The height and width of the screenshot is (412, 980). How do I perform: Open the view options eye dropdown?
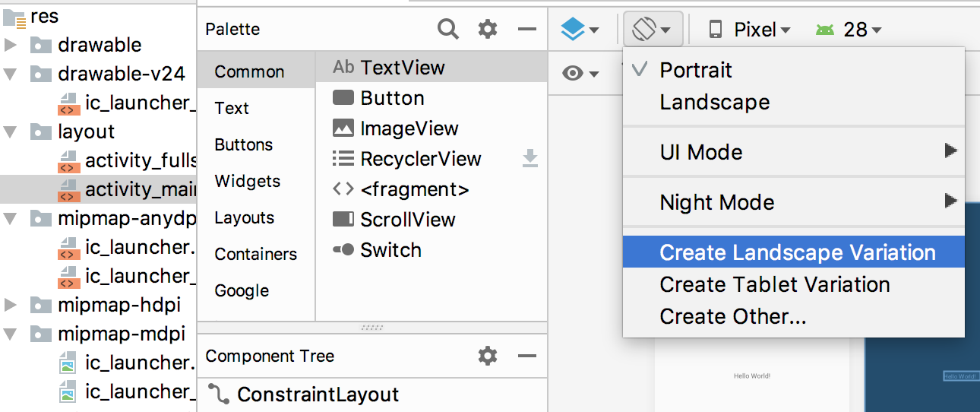point(580,73)
